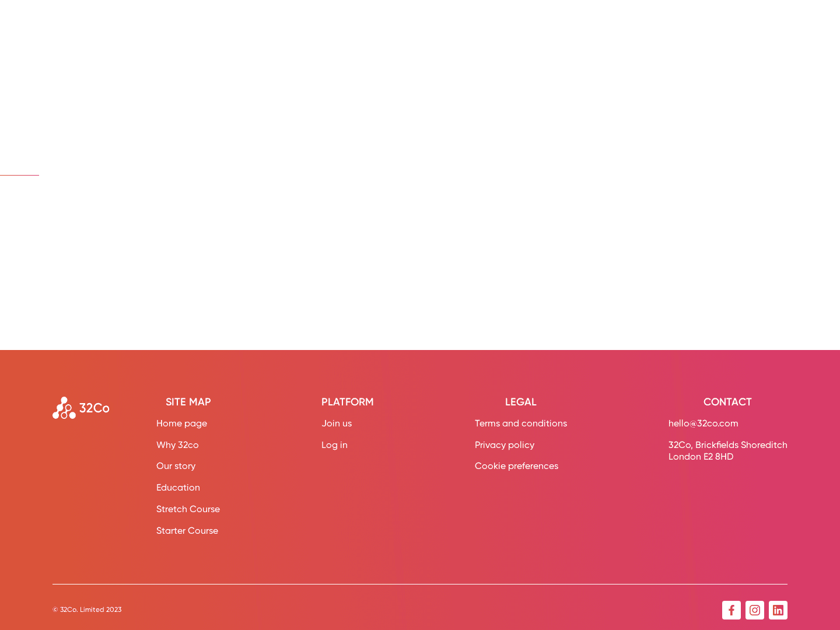Visit the Our story page
840x630 pixels.
coord(176,466)
